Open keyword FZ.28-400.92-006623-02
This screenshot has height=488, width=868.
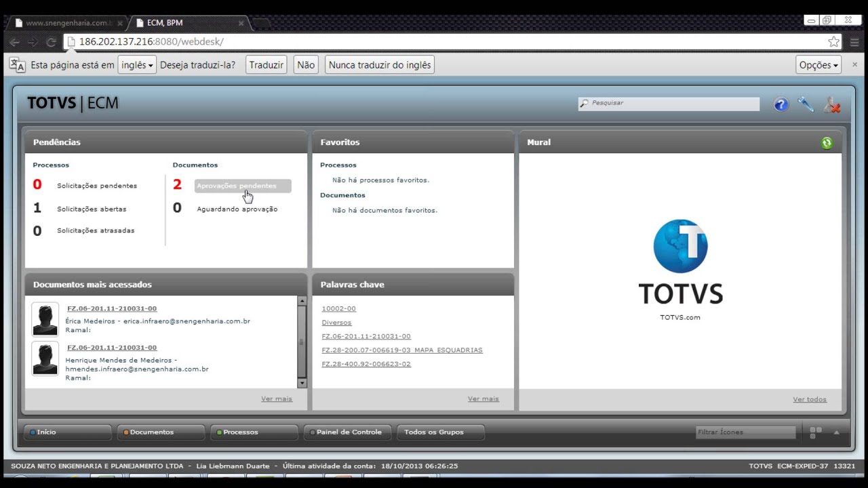coord(366,364)
